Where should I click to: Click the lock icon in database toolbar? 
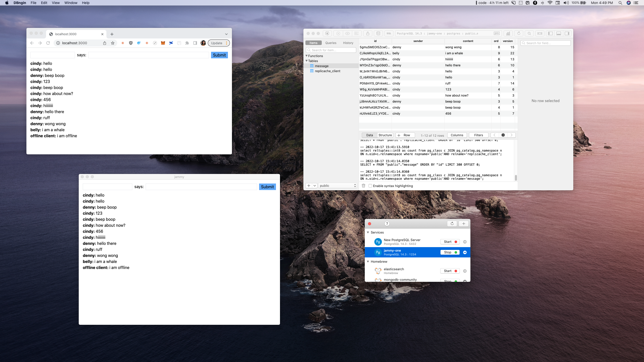368,33
